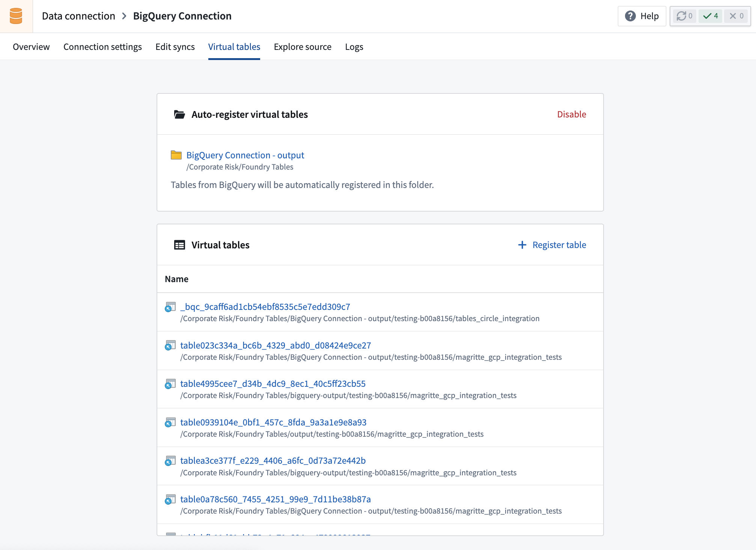This screenshot has width=756, height=550.
Task: Disable auto-register virtual tables
Action: pos(571,114)
